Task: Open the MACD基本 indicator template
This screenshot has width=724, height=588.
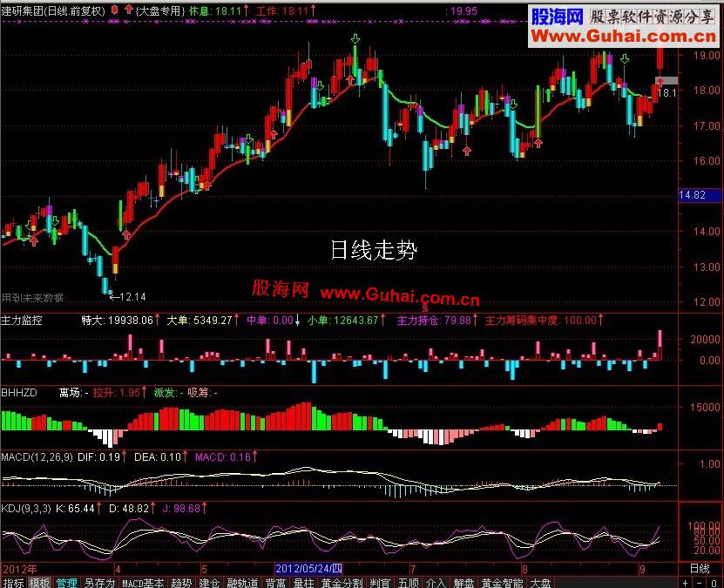Action: click(x=143, y=583)
